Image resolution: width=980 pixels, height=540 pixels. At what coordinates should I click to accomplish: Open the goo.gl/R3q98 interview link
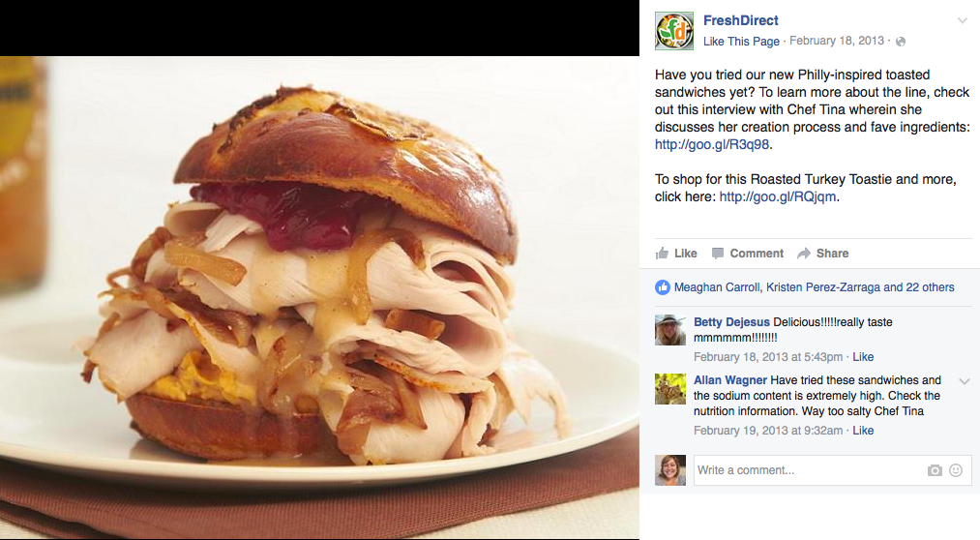712,144
